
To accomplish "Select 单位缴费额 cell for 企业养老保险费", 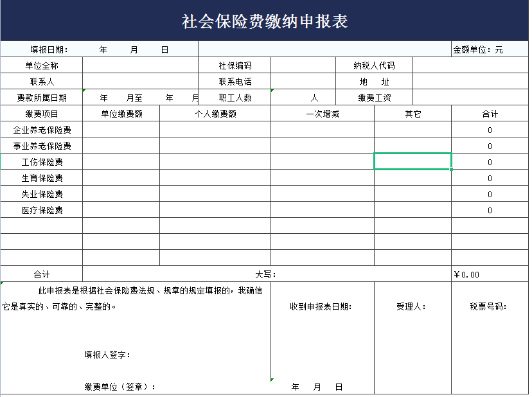I will tap(121, 130).
